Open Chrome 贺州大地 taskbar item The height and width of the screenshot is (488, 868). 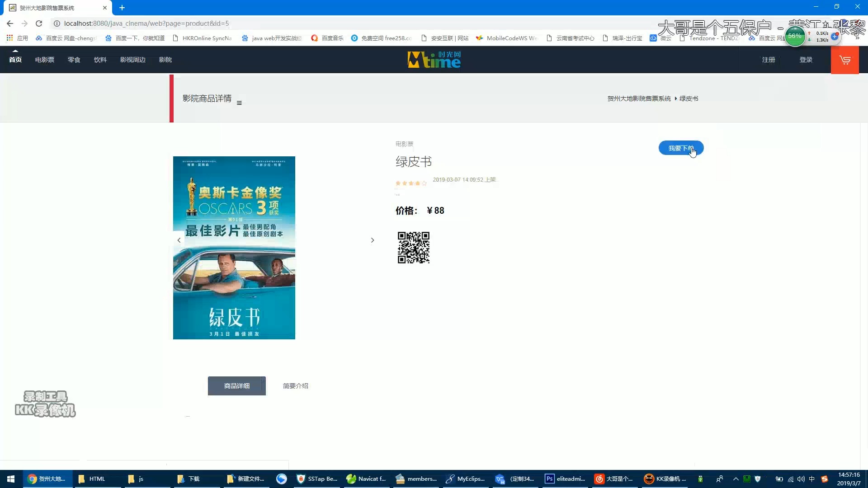pyautogui.click(x=47, y=479)
